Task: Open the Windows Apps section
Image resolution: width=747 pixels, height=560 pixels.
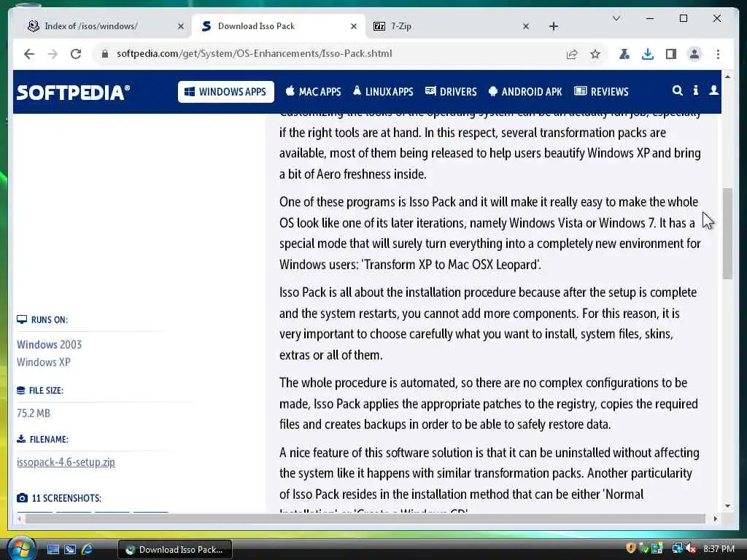Action: pos(226,92)
